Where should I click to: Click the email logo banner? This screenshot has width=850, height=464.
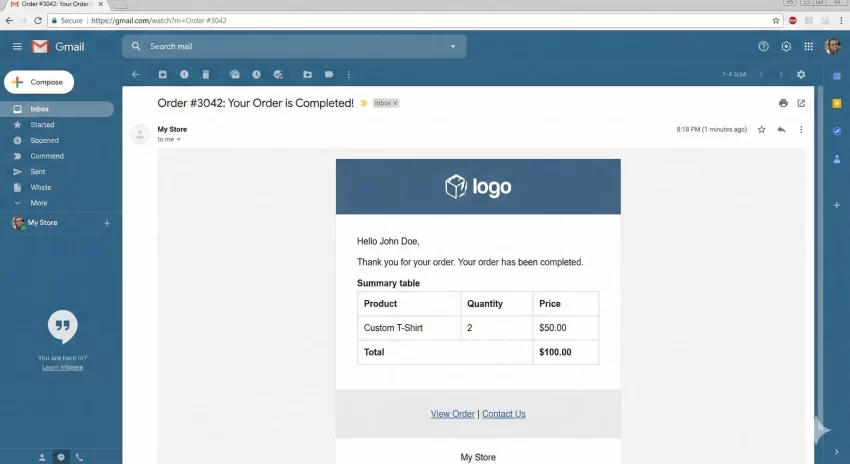[x=478, y=186]
